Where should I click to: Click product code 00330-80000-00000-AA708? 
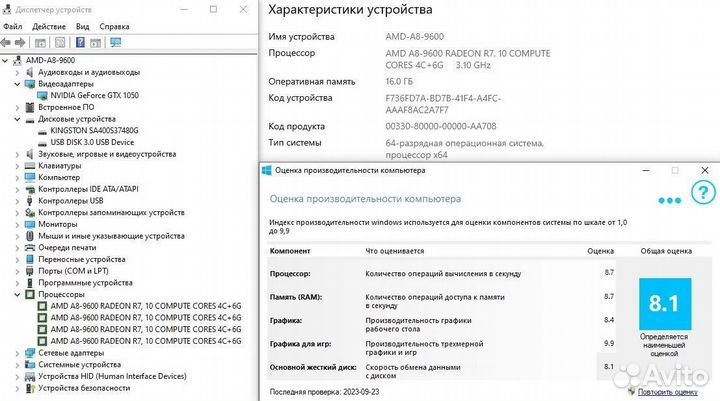click(x=441, y=126)
